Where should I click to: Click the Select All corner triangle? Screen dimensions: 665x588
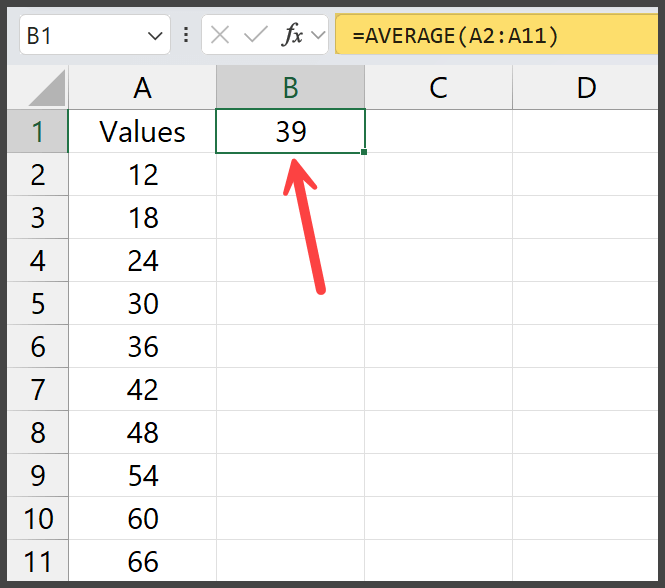(x=47, y=88)
